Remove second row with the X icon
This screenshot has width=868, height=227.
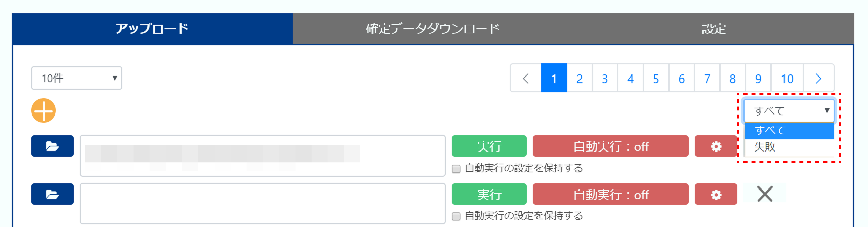(765, 193)
